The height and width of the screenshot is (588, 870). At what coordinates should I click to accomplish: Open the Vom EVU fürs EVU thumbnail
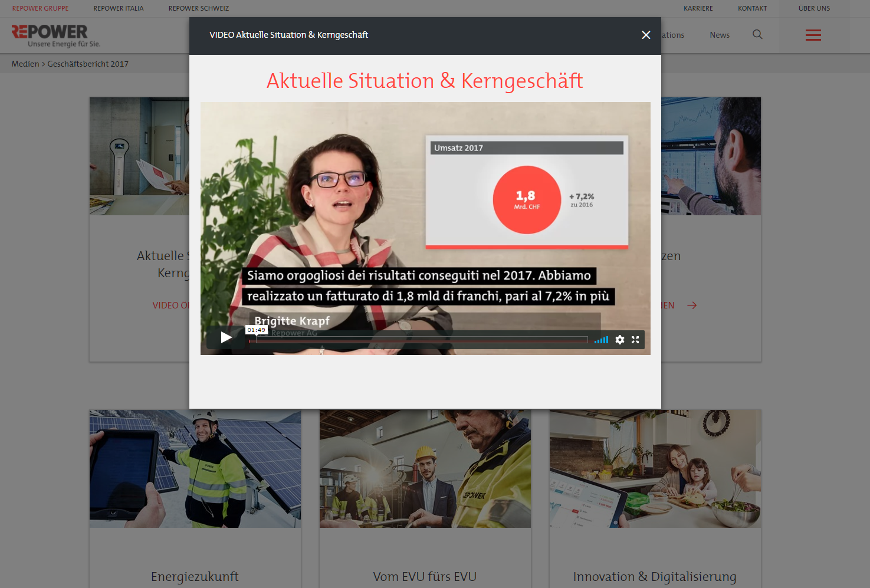tap(425, 469)
